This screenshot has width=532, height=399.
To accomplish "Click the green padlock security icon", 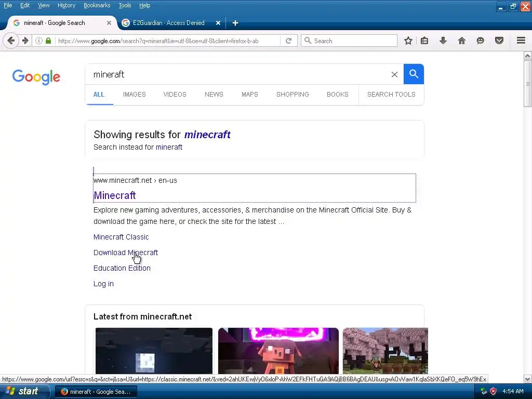I will [48, 41].
